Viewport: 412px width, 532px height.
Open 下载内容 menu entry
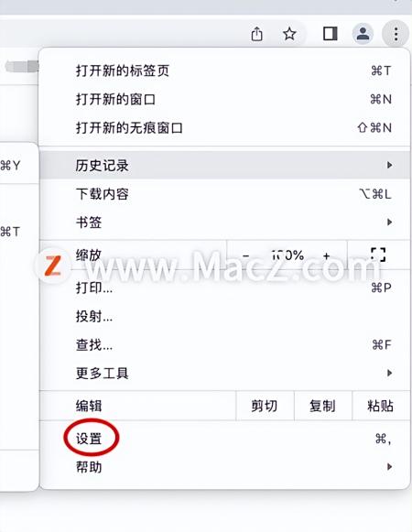point(224,194)
